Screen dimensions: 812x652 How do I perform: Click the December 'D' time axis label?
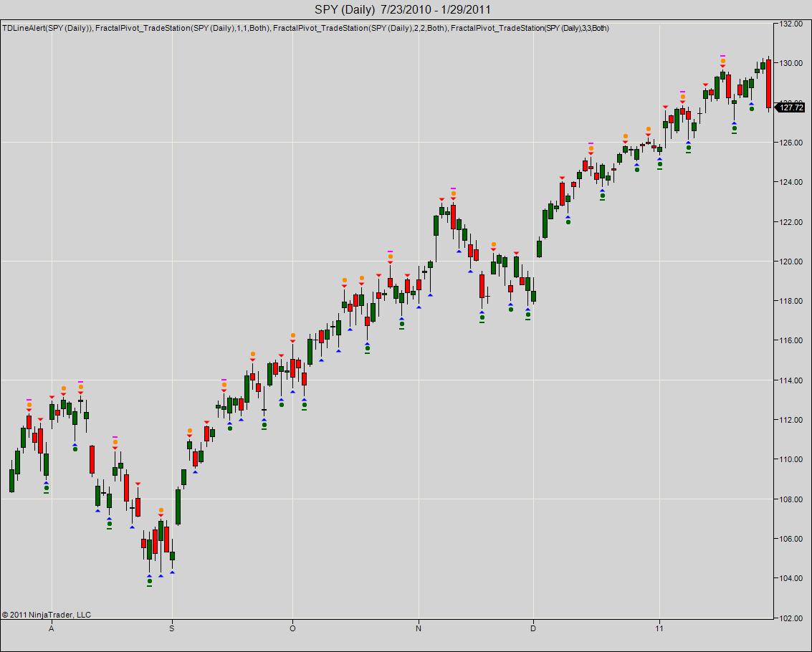click(533, 628)
